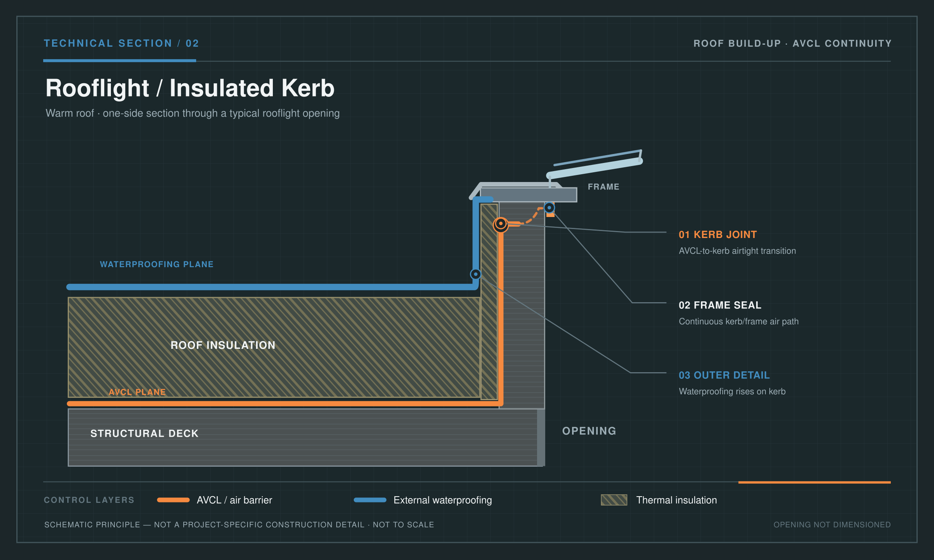Click the orange kerb joint marker circle

coord(500,224)
